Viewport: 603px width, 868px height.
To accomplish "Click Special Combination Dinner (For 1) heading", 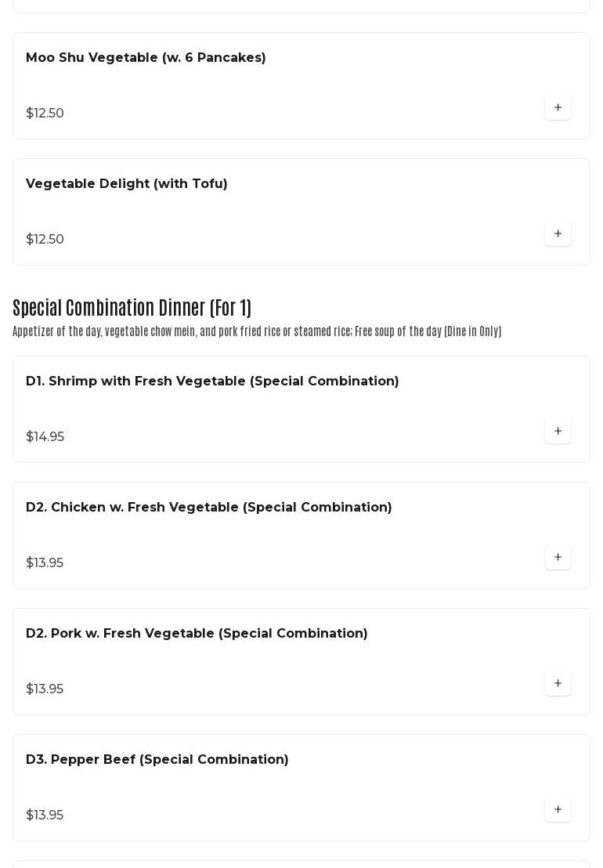I will 132,308.
